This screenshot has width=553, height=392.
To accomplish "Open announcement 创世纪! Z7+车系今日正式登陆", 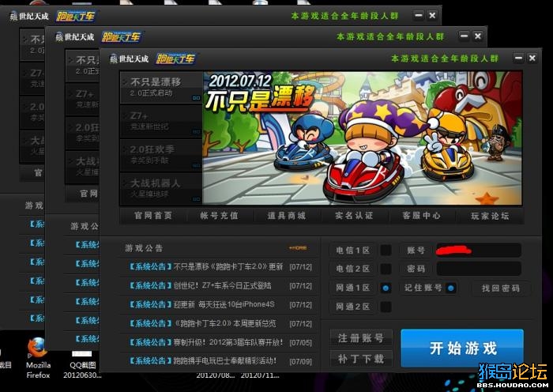I will 222,285.
